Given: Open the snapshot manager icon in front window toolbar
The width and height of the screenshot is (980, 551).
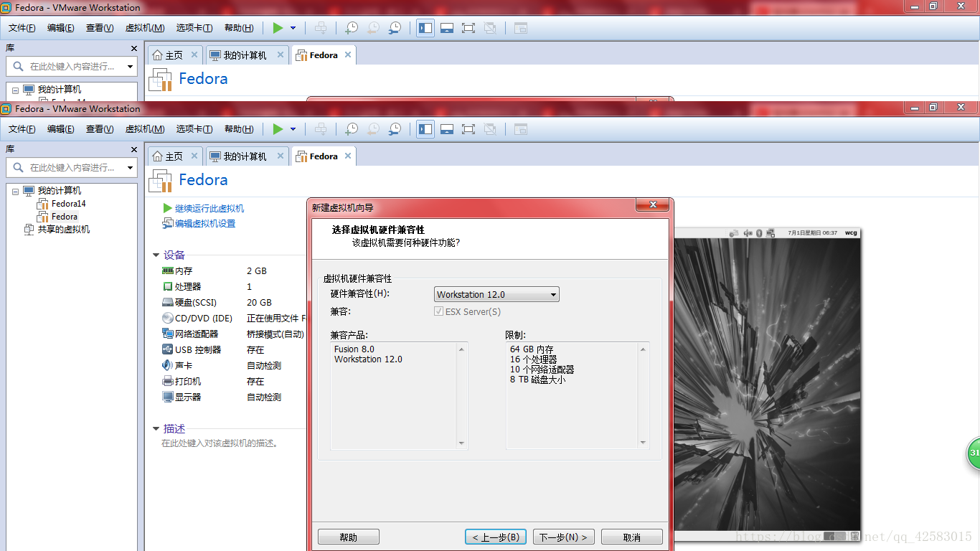Looking at the screenshot, I should (395, 129).
